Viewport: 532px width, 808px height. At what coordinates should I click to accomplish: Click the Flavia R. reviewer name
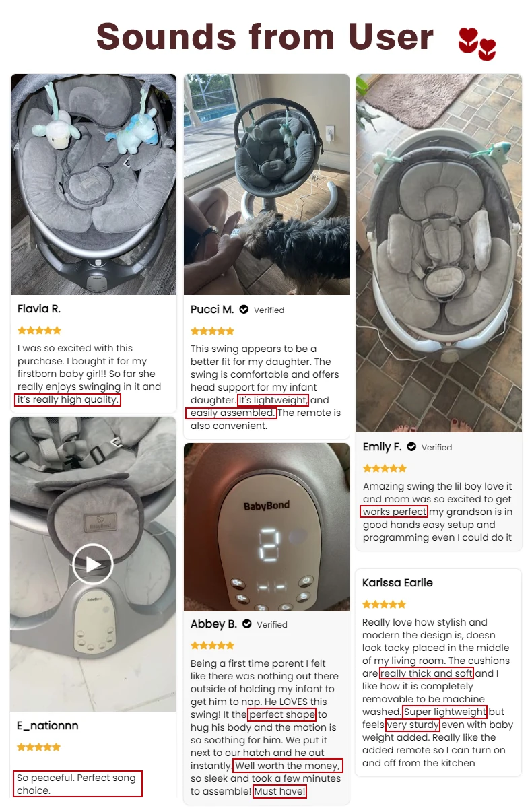point(39,309)
